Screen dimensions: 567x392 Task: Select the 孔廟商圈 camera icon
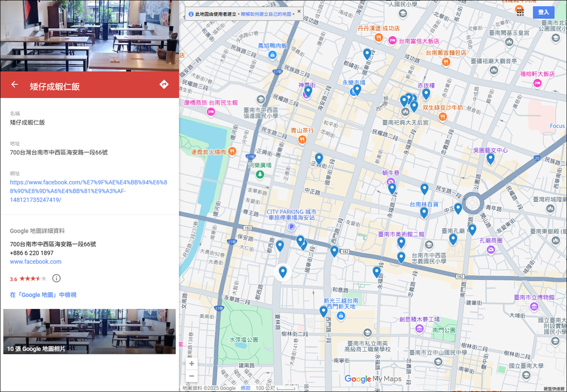click(491, 249)
